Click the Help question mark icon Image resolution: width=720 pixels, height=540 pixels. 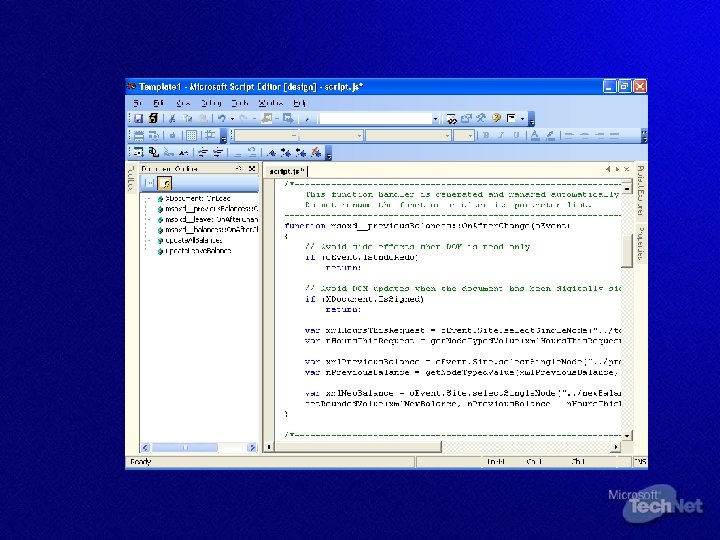[x=496, y=118]
